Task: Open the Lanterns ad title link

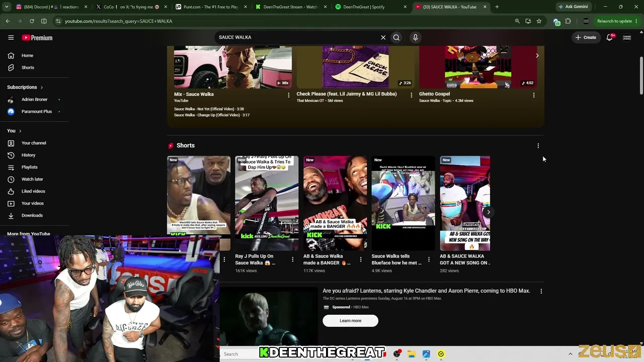Action: point(426,291)
